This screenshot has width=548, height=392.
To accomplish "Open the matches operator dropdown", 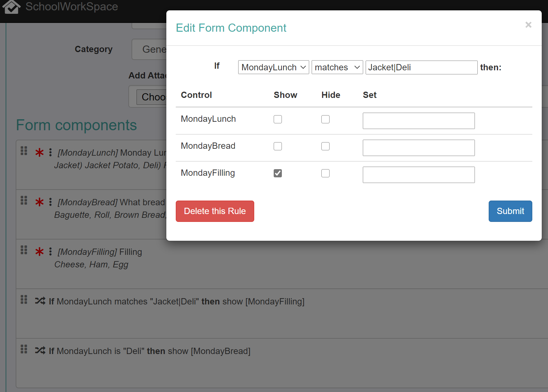I will coord(337,67).
